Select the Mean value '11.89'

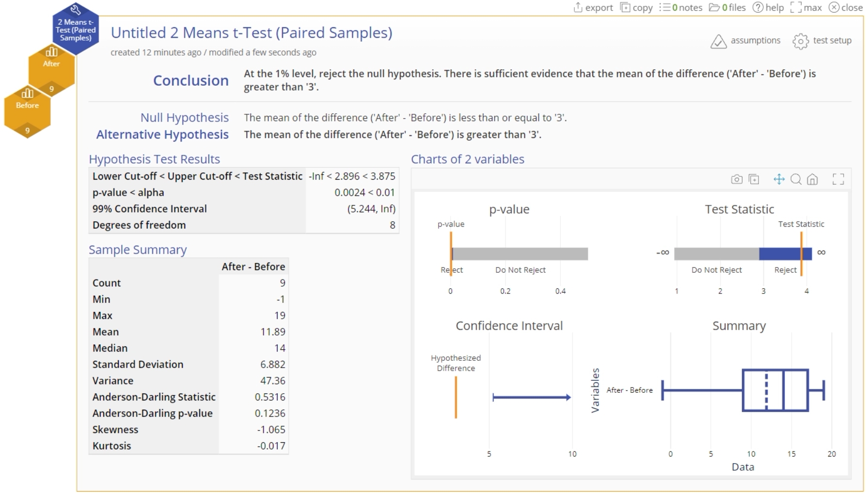point(273,332)
